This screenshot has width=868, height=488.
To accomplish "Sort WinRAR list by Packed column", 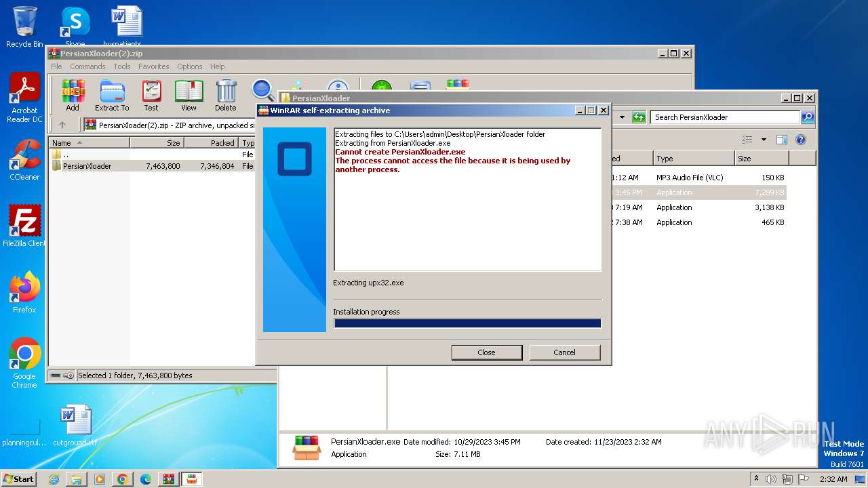I will click(x=211, y=143).
